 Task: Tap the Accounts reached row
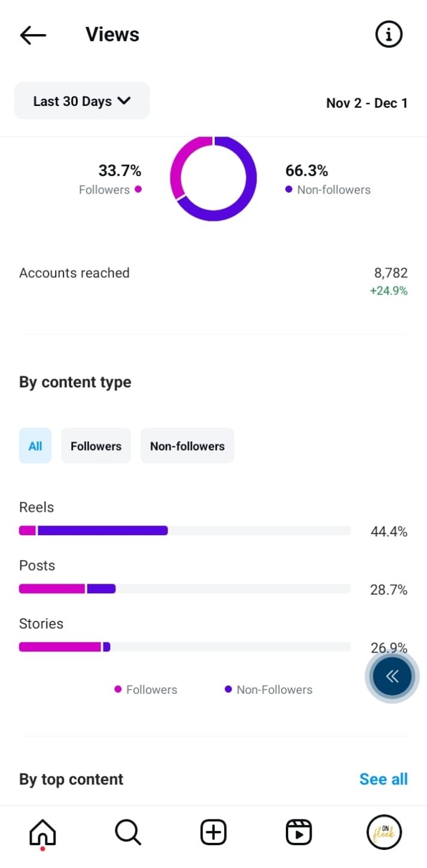213,281
